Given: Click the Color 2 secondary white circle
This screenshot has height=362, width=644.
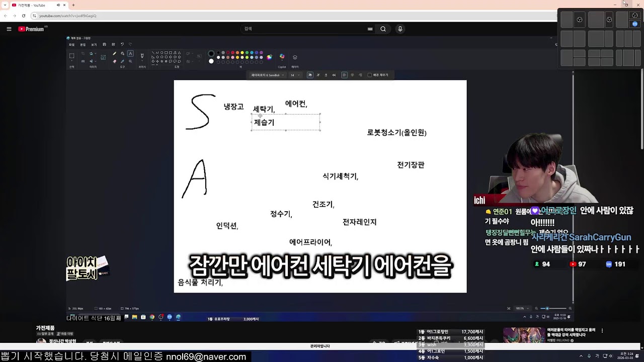Looking at the screenshot, I should [x=211, y=61].
